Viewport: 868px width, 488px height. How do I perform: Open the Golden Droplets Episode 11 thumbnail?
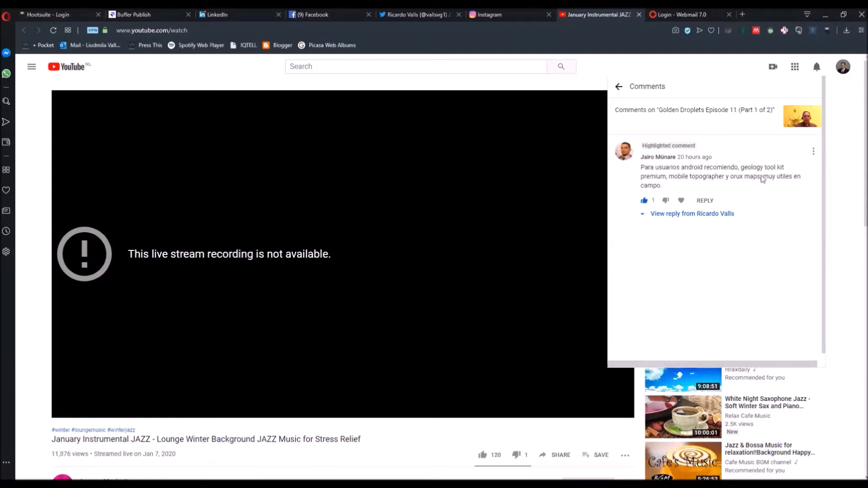(802, 116)
